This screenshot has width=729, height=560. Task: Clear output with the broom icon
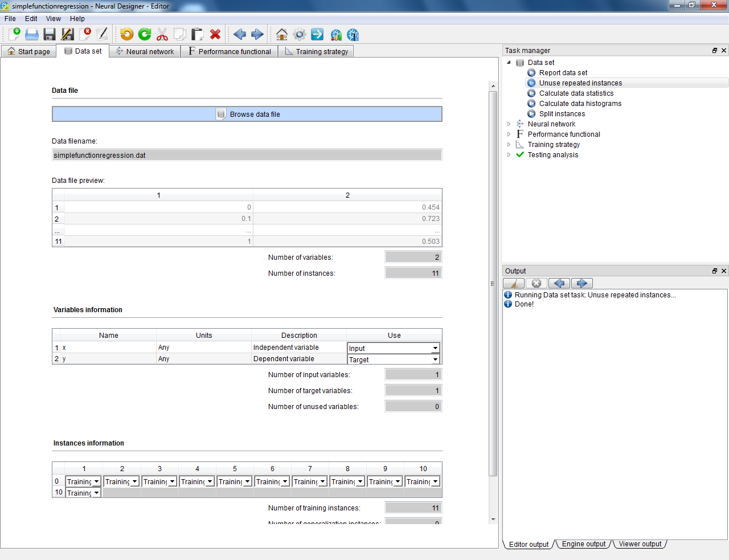point(514,283)
